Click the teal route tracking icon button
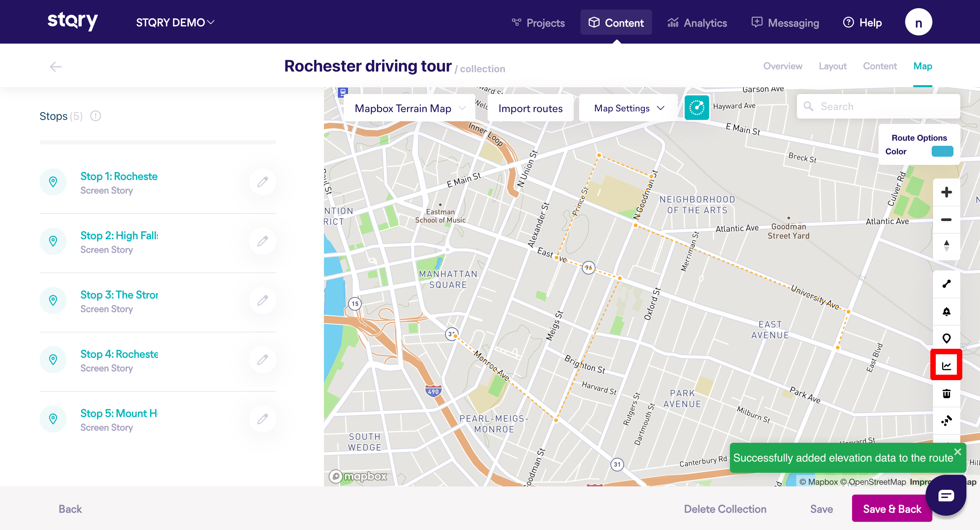 point(696,108)
